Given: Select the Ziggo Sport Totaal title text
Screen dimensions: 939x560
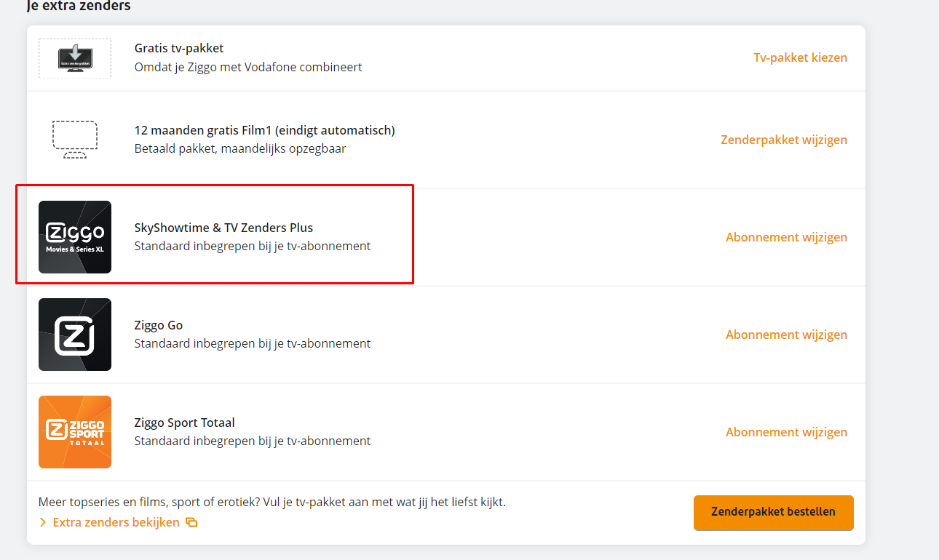Looking at the screenshot, I should point(184,423).
